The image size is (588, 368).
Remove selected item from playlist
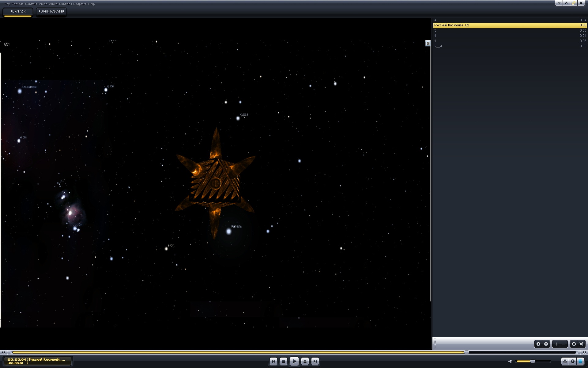pyautogui.click(x=564, y=344)
